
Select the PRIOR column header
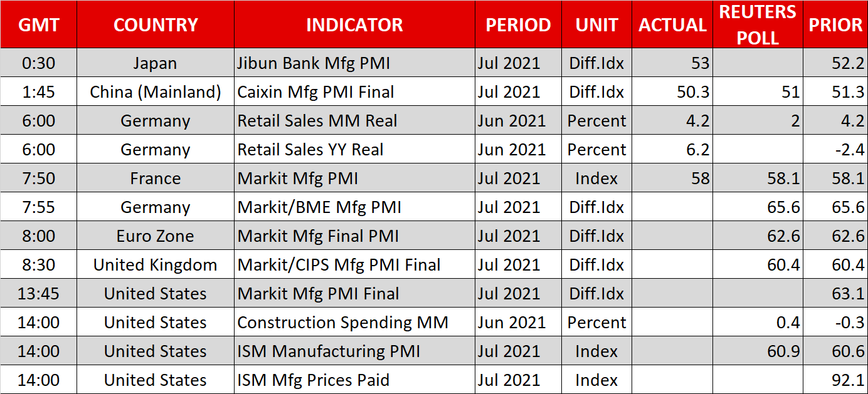835,25
